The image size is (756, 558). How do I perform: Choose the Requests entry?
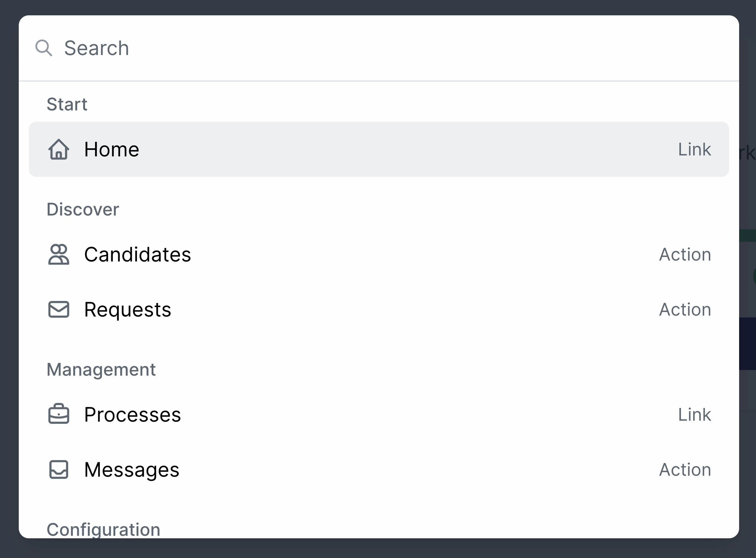(x=379, y=309)
